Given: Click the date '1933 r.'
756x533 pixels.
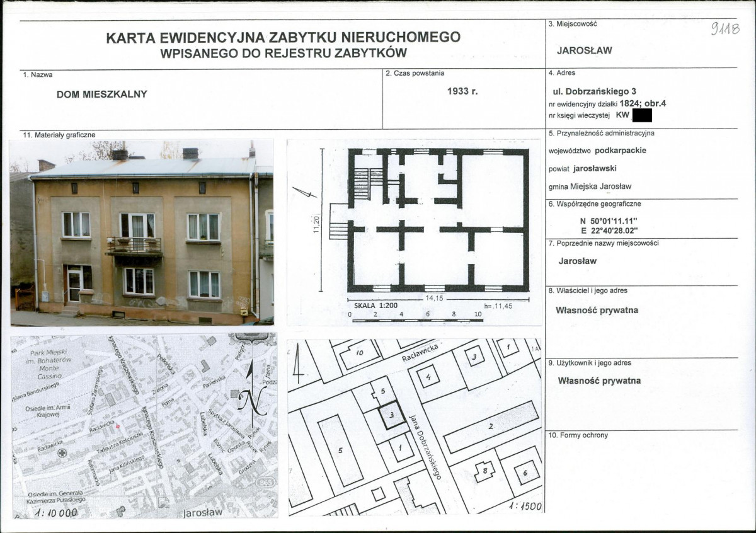Looking at the screenshot, I should 463,91.
